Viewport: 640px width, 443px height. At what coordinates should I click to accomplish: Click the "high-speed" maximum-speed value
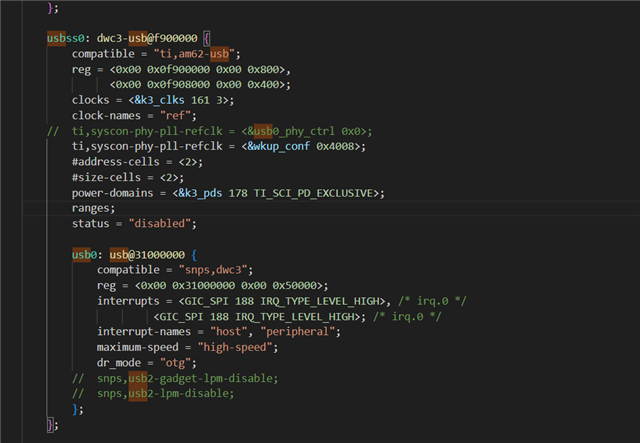coord(235,347)
